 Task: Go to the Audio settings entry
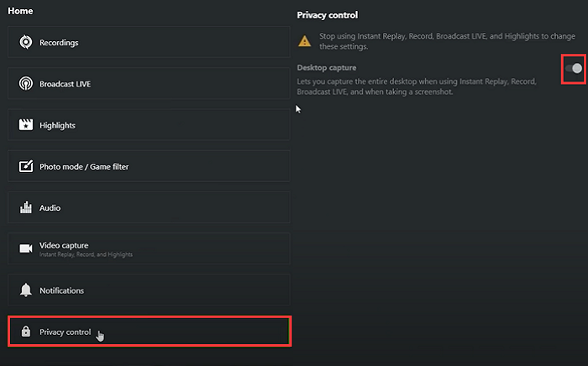click(149, 207)
